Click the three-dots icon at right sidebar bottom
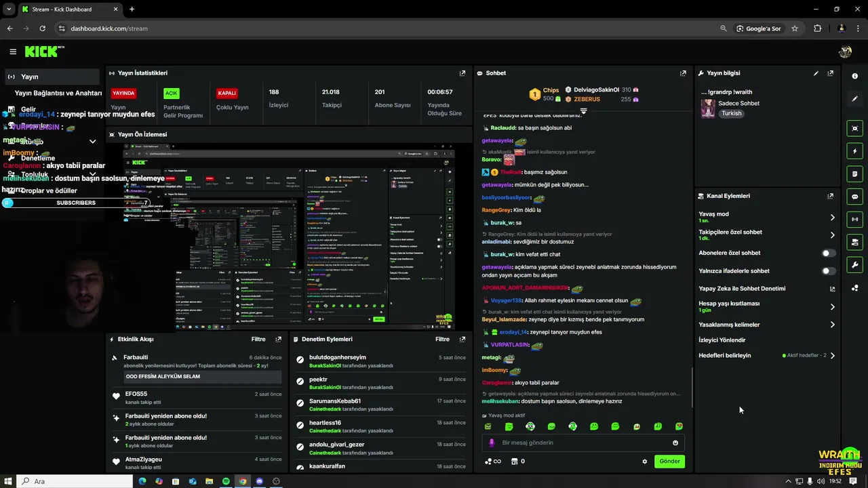Viewport: 868px width, 488px height. click(854, 288)
